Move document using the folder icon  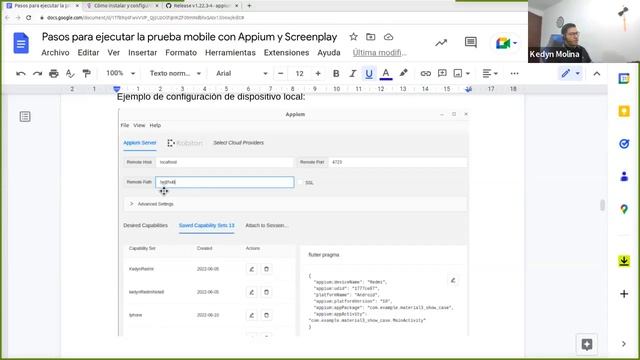(371, 37)
